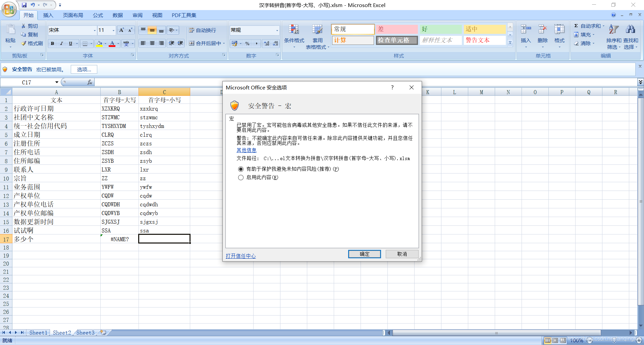
Task: Apply the cell borders button
Action: point(85,44)
